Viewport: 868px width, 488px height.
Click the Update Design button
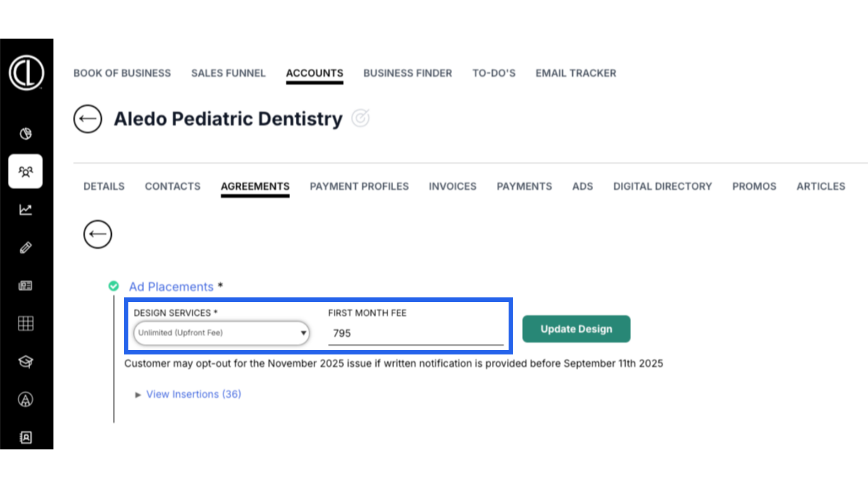click(576, 329)
